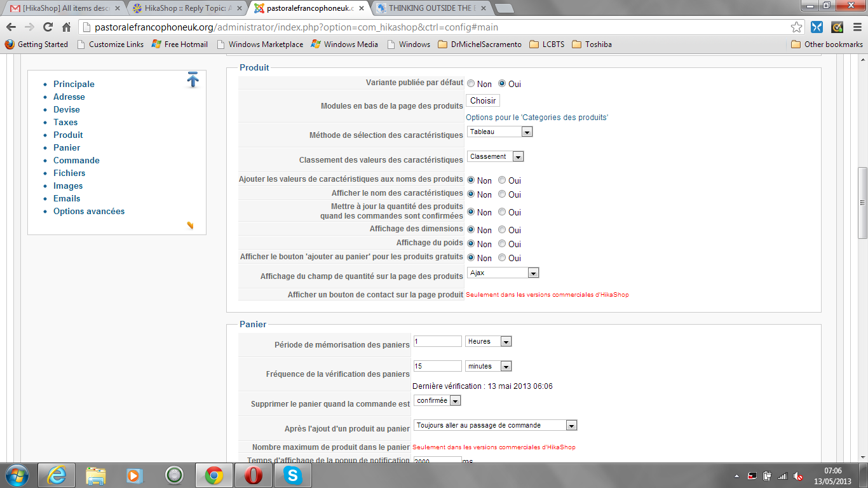The height and width of the screenshot is (488, 868).
Task: Jump to the Principale section
Action: coord(74,84)
